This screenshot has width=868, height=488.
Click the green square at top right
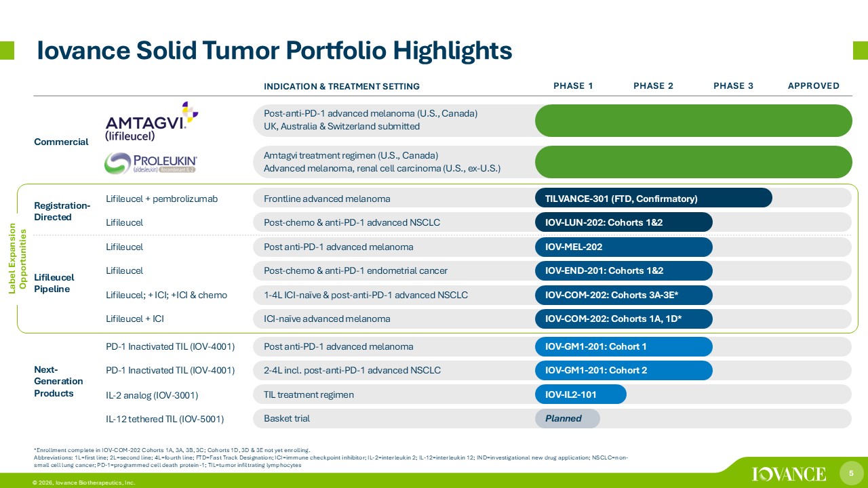point(859,50)
